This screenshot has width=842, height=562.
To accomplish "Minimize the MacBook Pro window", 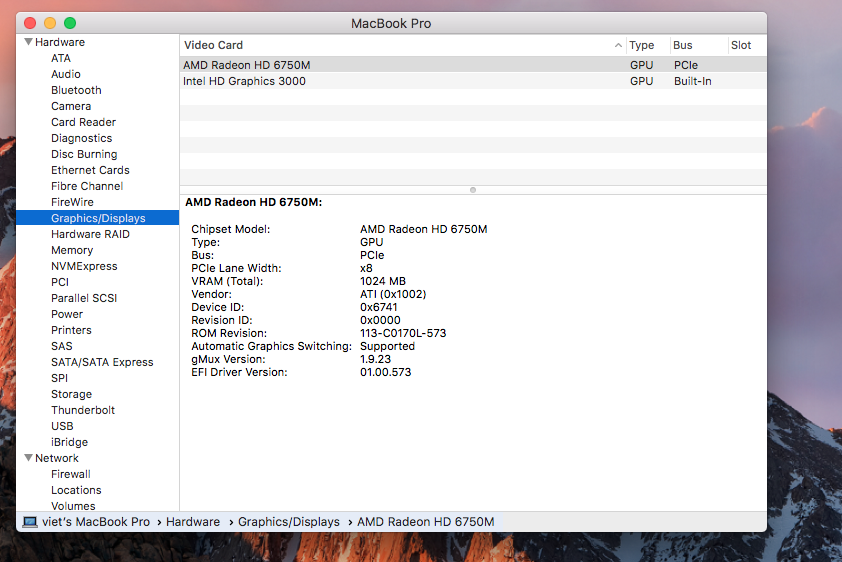I will coord(50,23).
